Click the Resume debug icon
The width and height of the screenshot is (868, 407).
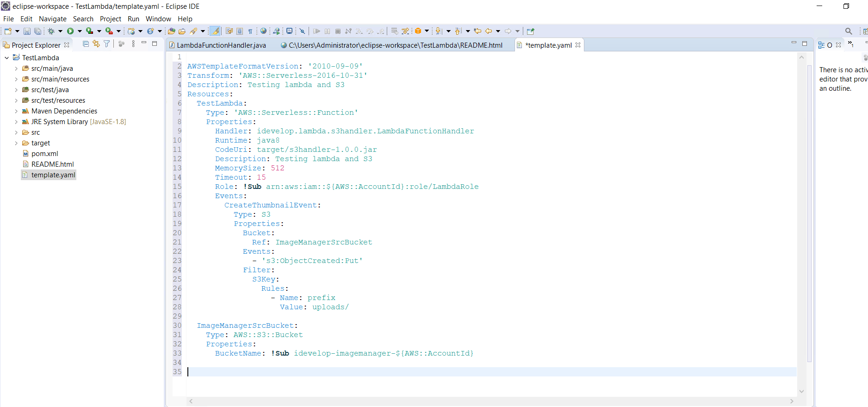pyautogui.click(x=316, y=31)
